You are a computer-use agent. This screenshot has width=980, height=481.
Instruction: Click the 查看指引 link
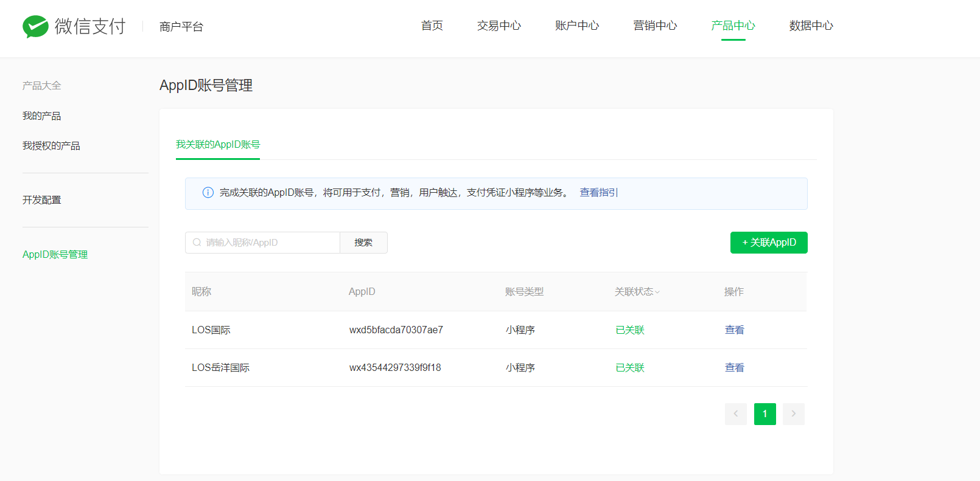click(599, 193)
